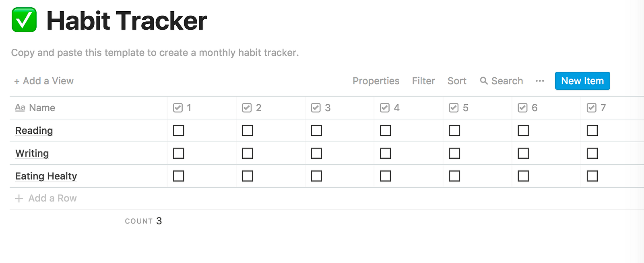Click the blue New Item button
Viewport: 644px width, 263px height.
point(582,81)
